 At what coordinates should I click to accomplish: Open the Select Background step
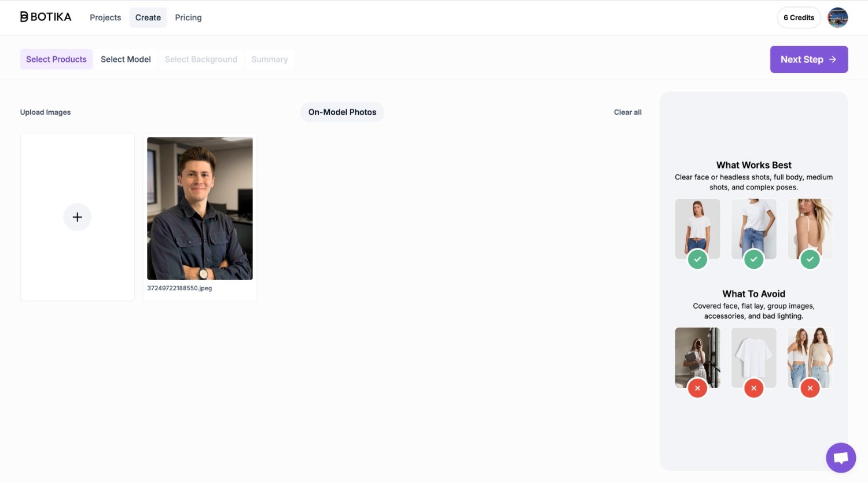[201, 59]
